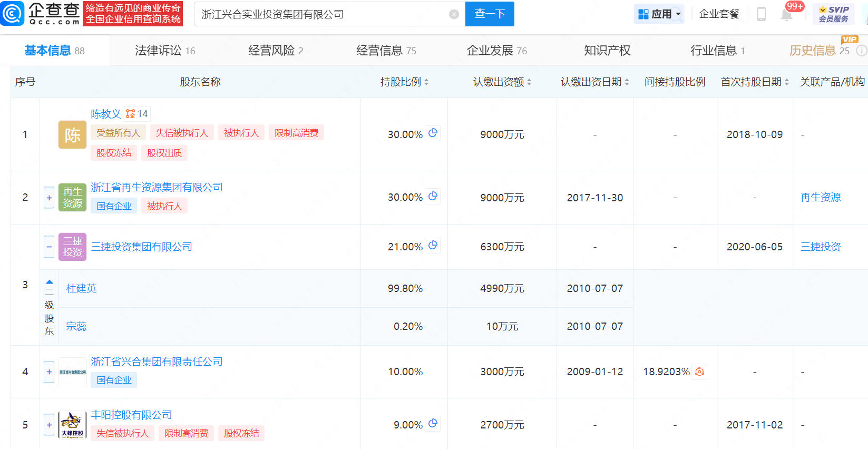
Task: Click the Qcc.com logo icon
Action: tap(13, 14)
